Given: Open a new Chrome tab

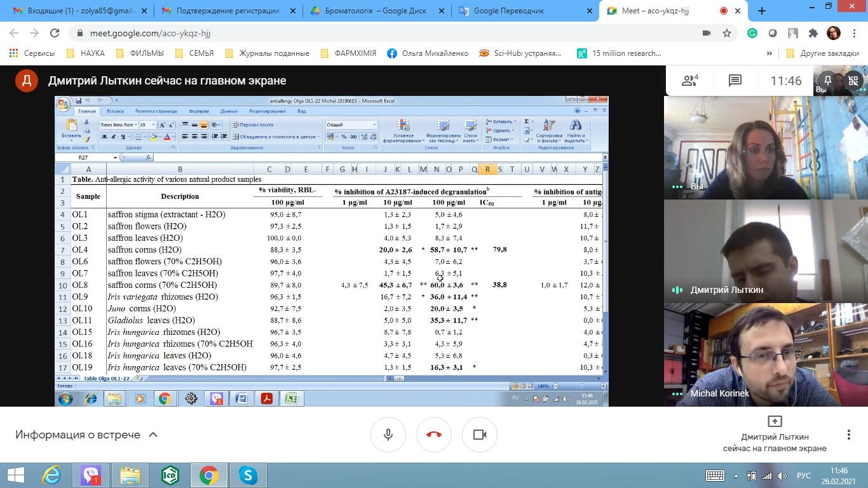Looking at the screenshot, I should [762, 11].
